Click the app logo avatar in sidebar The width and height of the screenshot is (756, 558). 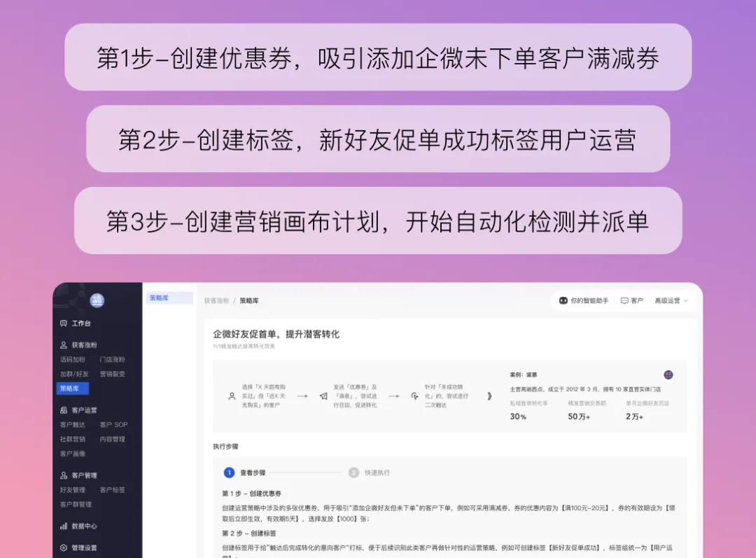(97, 300)
